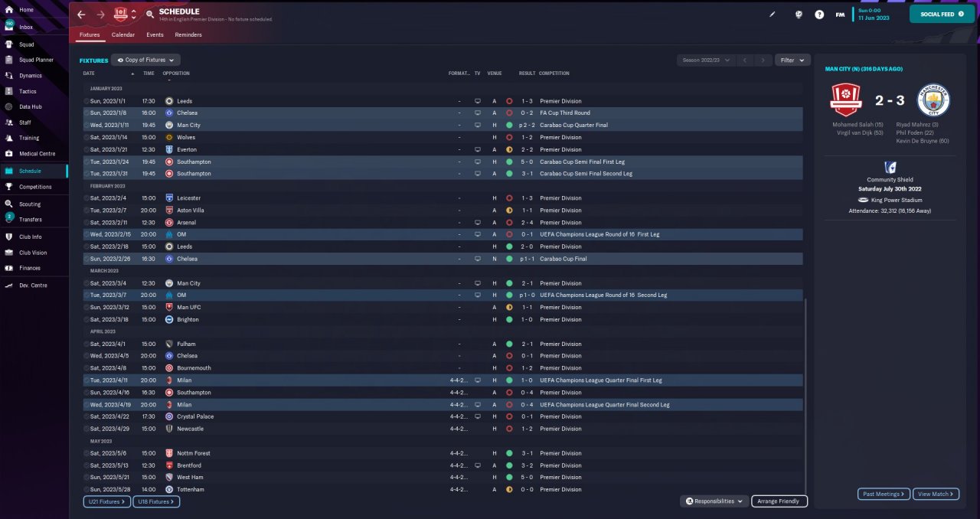
Task: Click the forward arrow in header
Action: (x=101, y=15)
